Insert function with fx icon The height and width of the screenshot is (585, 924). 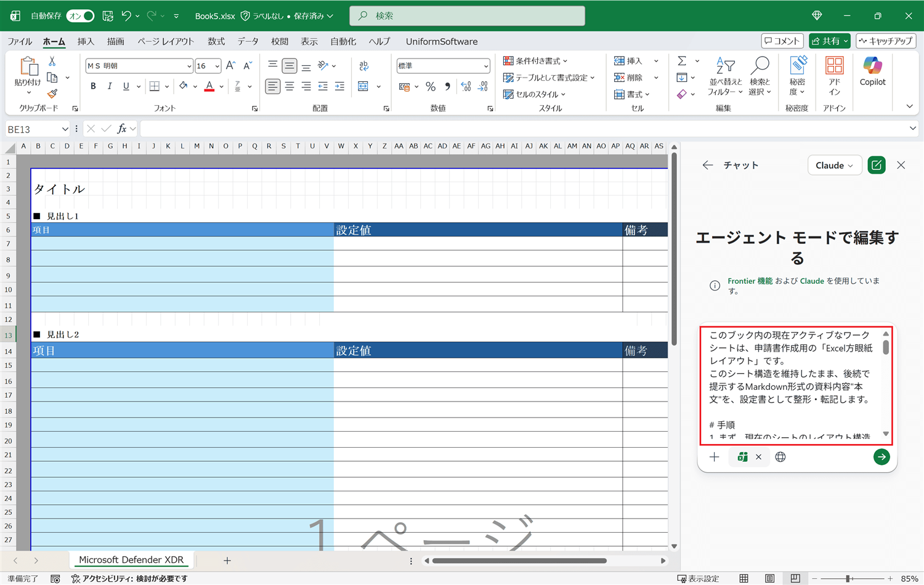pyautogui.click(x=122, y=129)
